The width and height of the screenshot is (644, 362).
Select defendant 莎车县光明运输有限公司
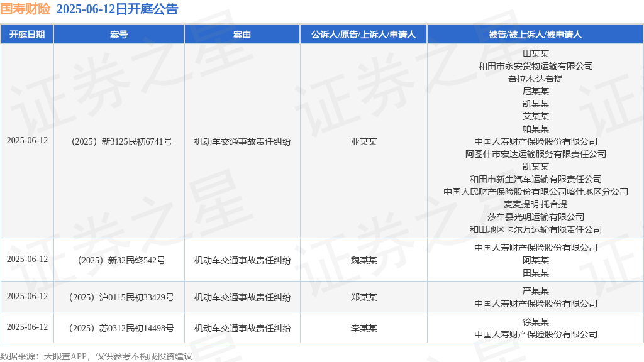(x=536, y=217)
